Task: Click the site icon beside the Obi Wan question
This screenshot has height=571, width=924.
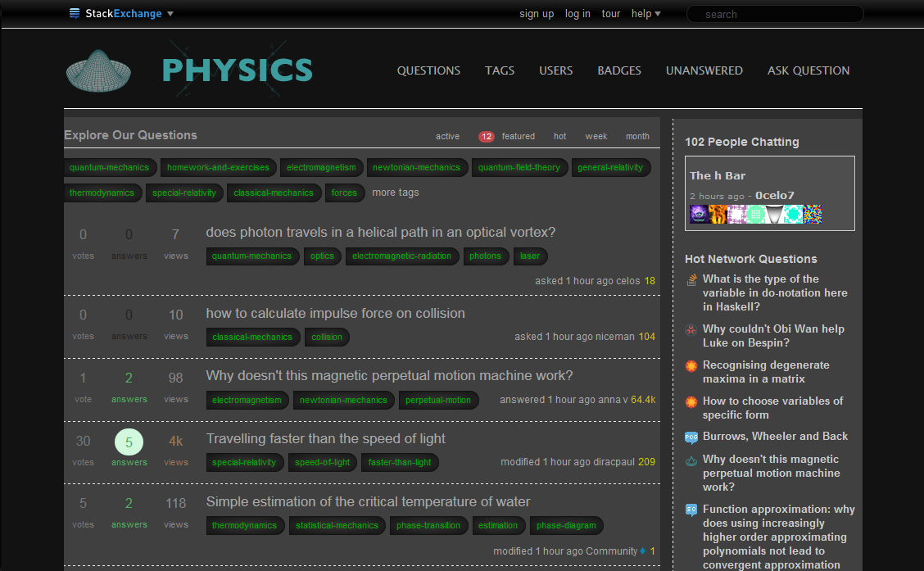Action: (x=691, y=330)
